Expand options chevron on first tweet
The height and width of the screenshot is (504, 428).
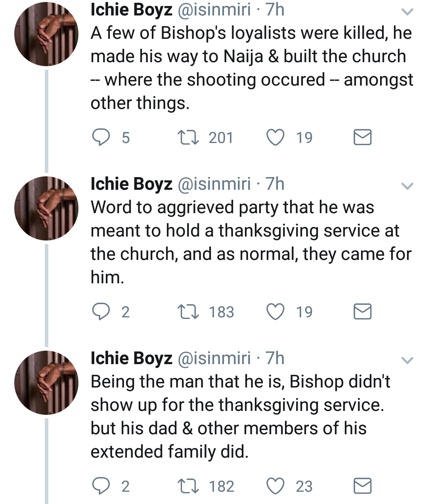407,12
